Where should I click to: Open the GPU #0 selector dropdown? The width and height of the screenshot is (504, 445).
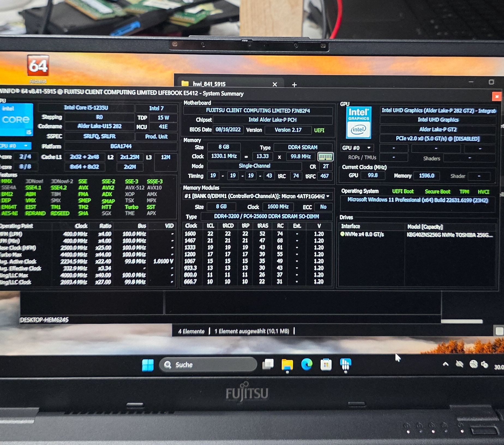[357, 148]
